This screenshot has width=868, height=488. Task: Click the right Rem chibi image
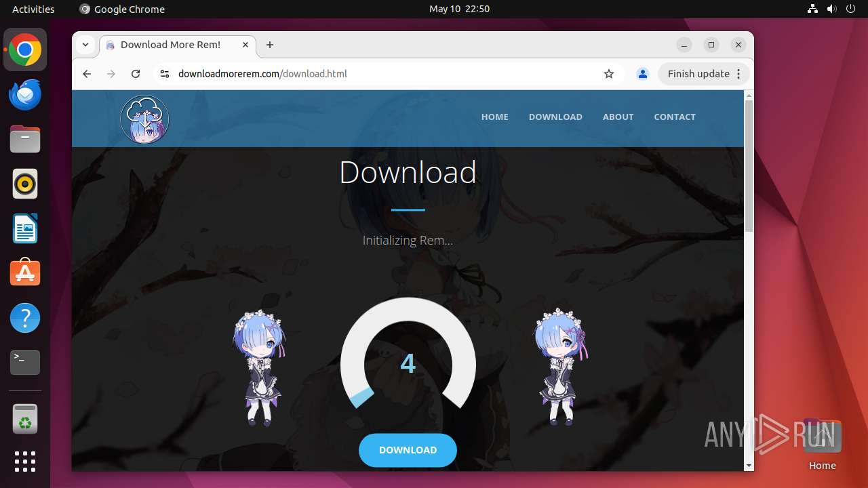pyautogui.click(x=560, y=367)
